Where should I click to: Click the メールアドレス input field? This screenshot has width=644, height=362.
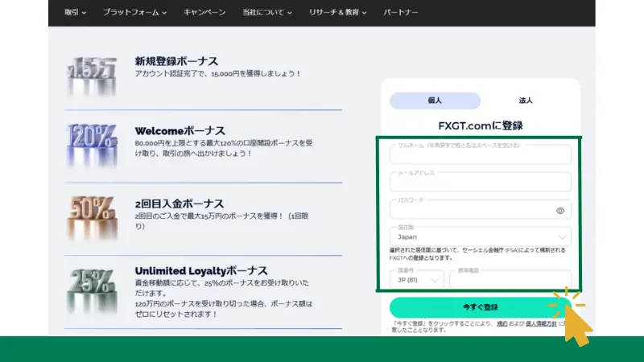(x=480, y=182)
